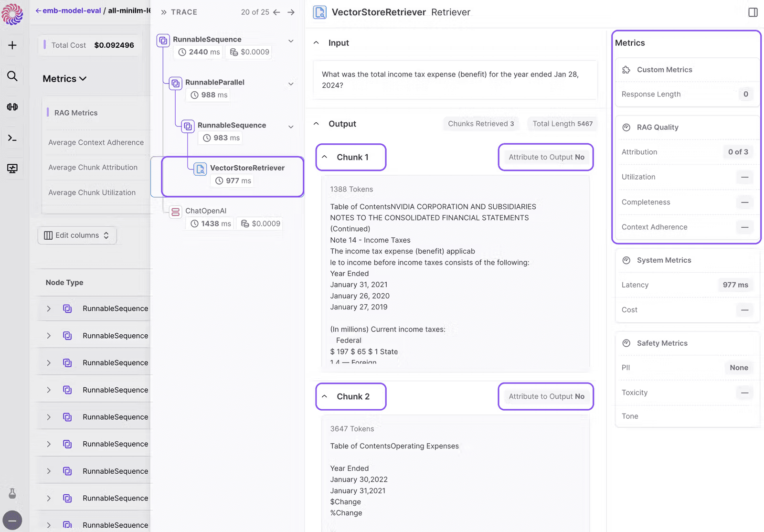Collapse the RunnableParallel trace node

click(x=291, y=84)
